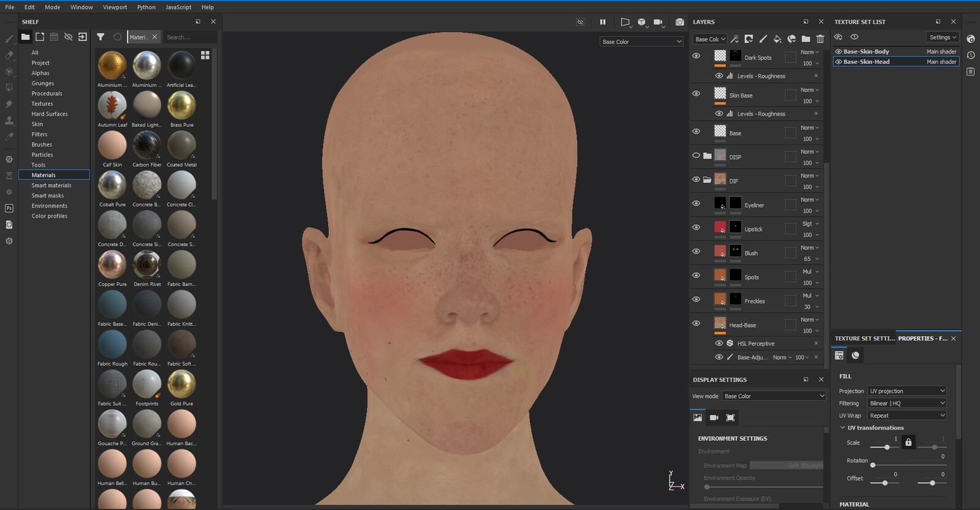The image size is (980, 510).
Task: Hide the Base-Skin-Body texture set
Action: pyautogui.click(x=839, y=51)
